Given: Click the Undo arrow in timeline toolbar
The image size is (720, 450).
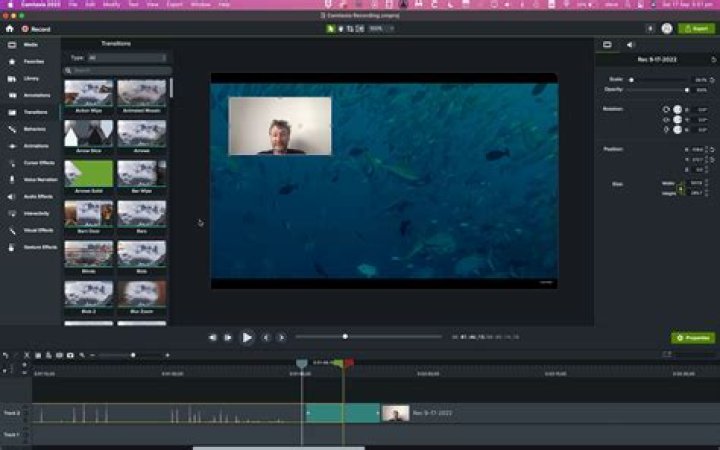Looking at the screenshot, I should click(x=6, y=355).
